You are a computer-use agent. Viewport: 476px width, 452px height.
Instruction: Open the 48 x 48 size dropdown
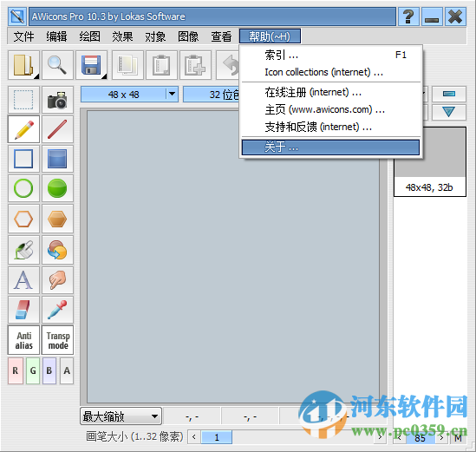tap(172, 95)
